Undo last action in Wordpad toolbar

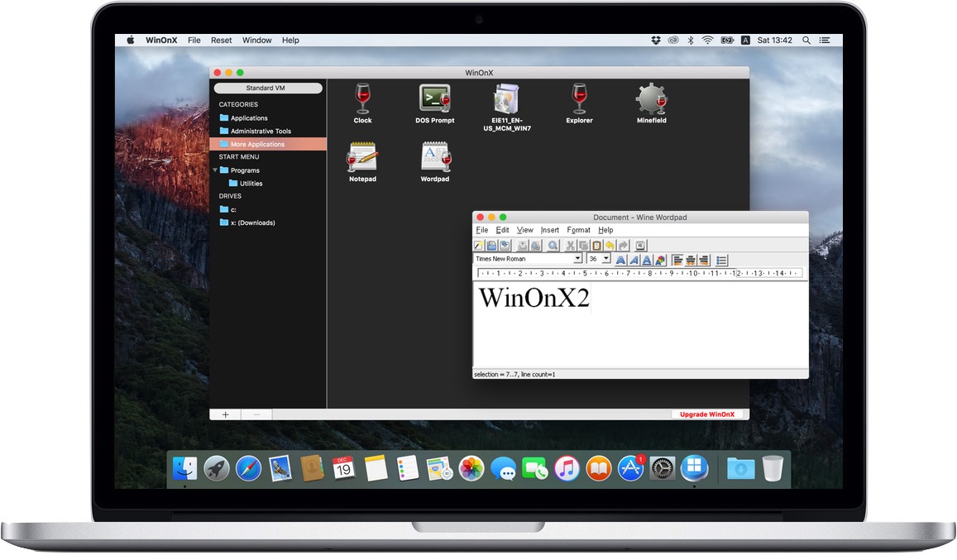(609, 246)
